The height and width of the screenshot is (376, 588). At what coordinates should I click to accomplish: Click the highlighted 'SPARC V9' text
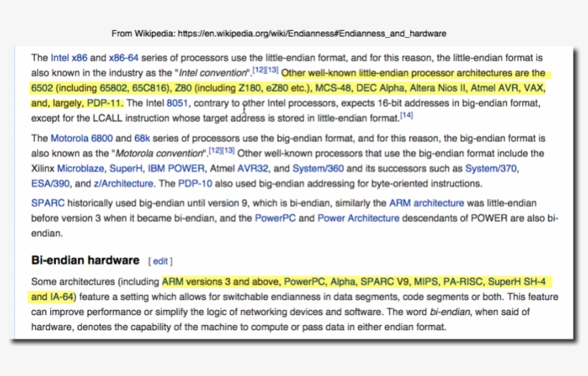tap(384, 281)
